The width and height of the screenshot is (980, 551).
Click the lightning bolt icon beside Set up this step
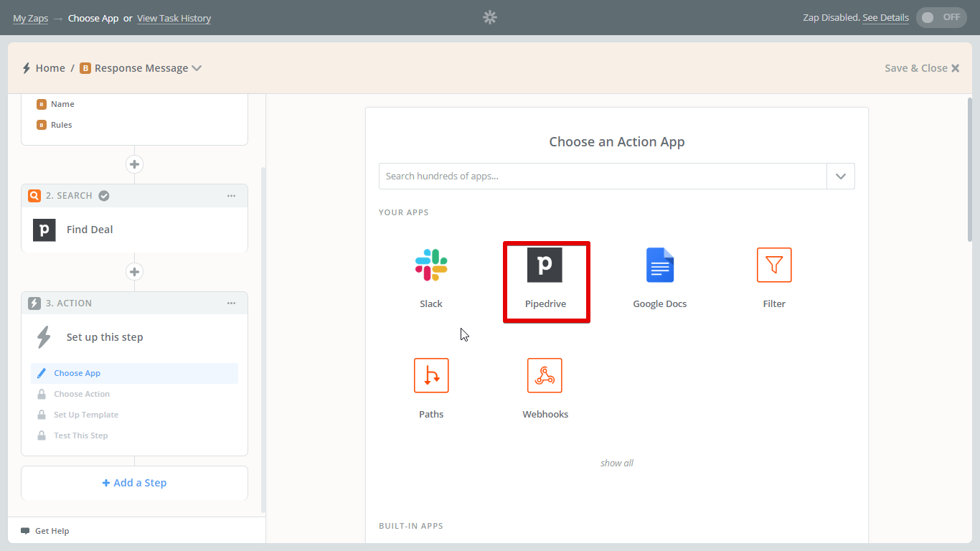[44, 337]
